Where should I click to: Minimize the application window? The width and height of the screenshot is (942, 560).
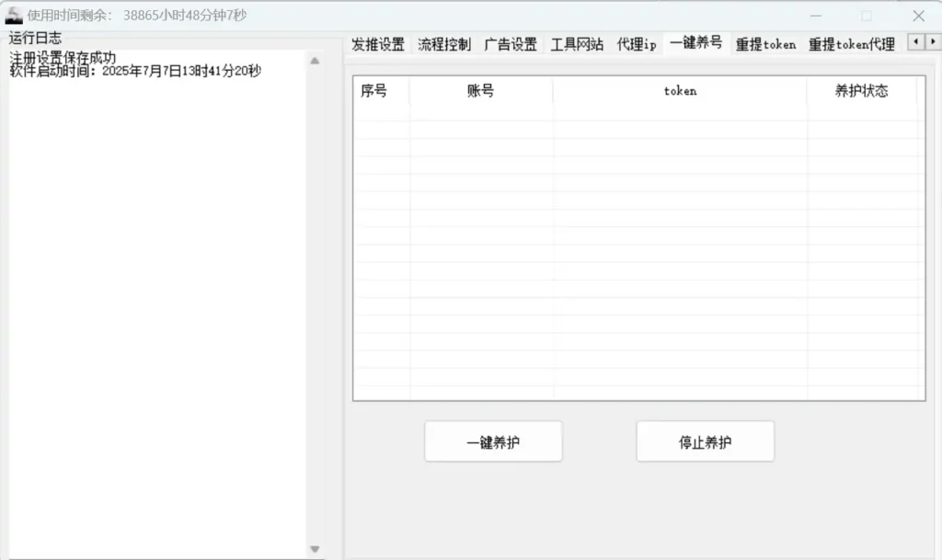(816, 16)
